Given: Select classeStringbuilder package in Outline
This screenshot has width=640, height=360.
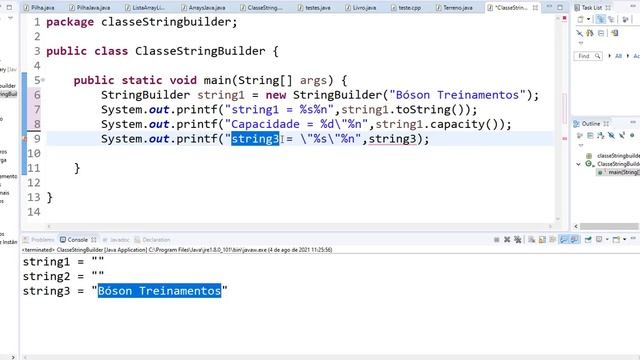Looking at the screenshot, I should tap(618, 156).
